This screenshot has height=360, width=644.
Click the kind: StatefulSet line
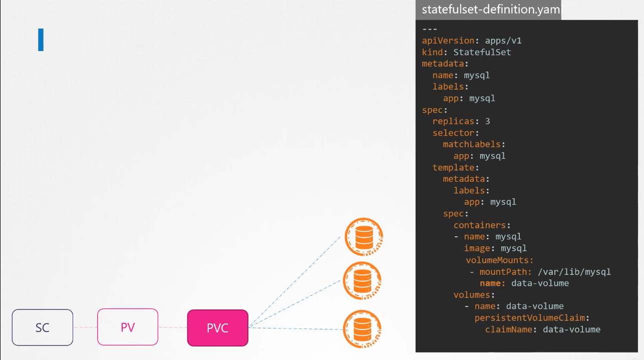466,52
